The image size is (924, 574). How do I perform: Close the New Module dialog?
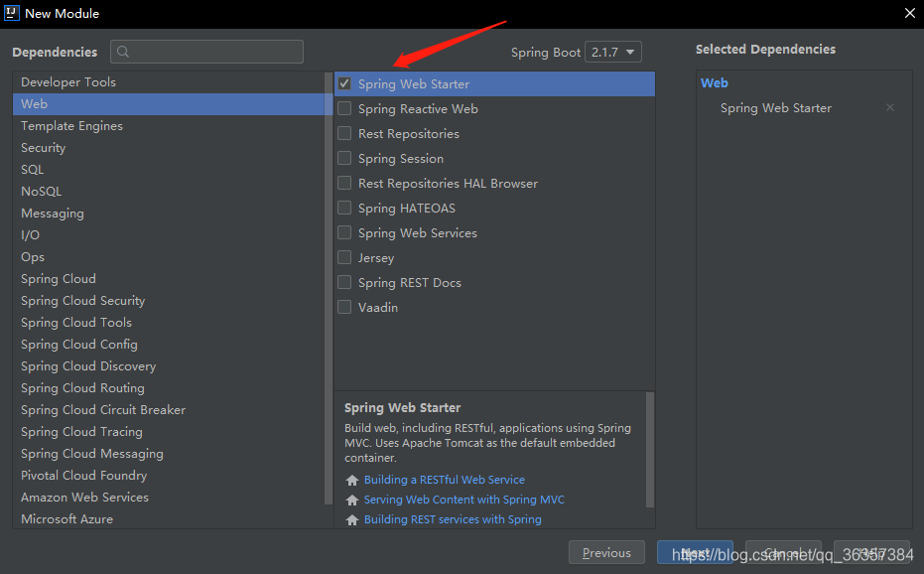click(909, 13)
